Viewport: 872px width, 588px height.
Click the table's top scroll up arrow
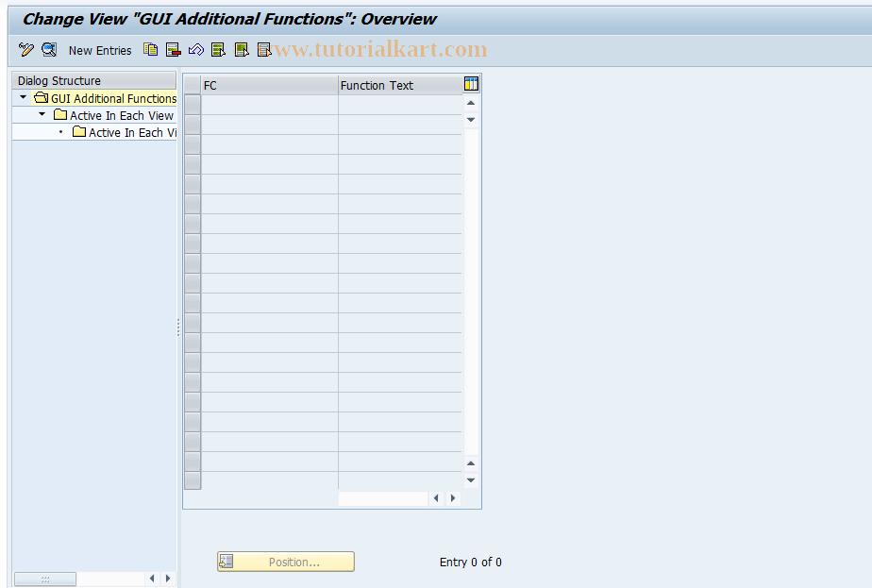click(471, 103)
